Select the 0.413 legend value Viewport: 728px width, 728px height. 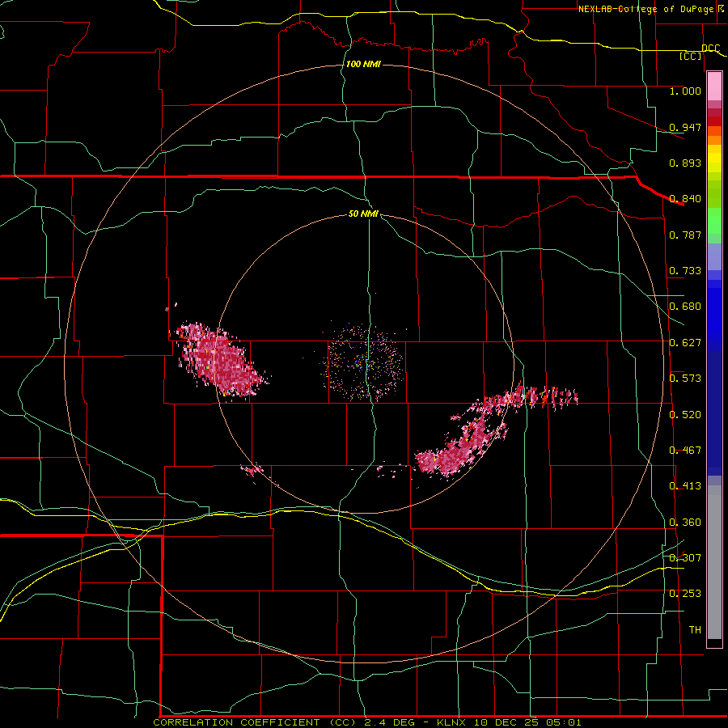tap(685, 486)
